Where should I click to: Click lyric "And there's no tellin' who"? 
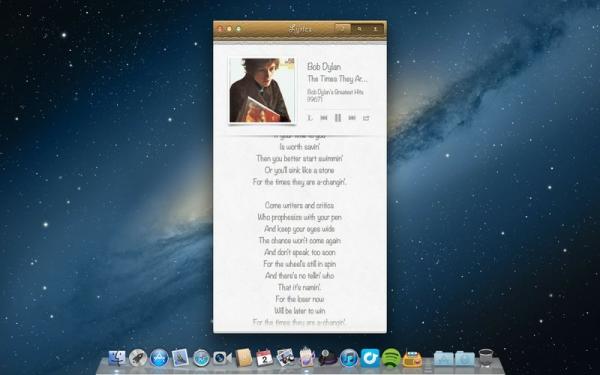point(300,276)
